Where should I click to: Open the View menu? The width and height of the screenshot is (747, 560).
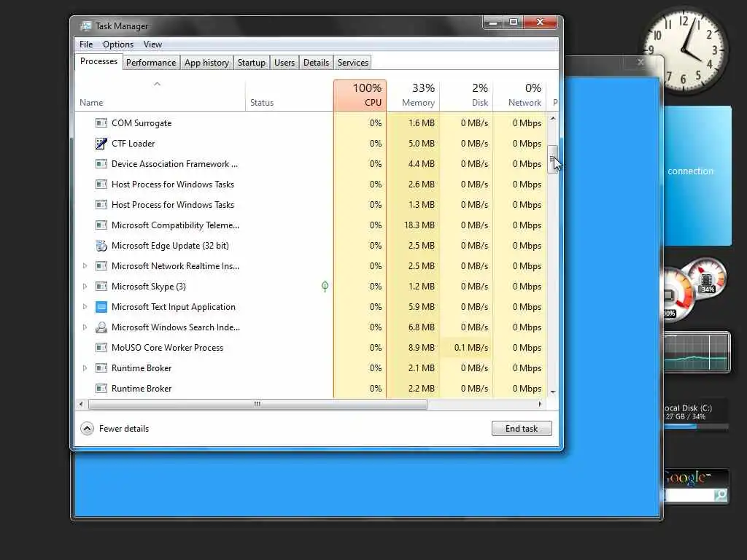(x=153, y=44)
